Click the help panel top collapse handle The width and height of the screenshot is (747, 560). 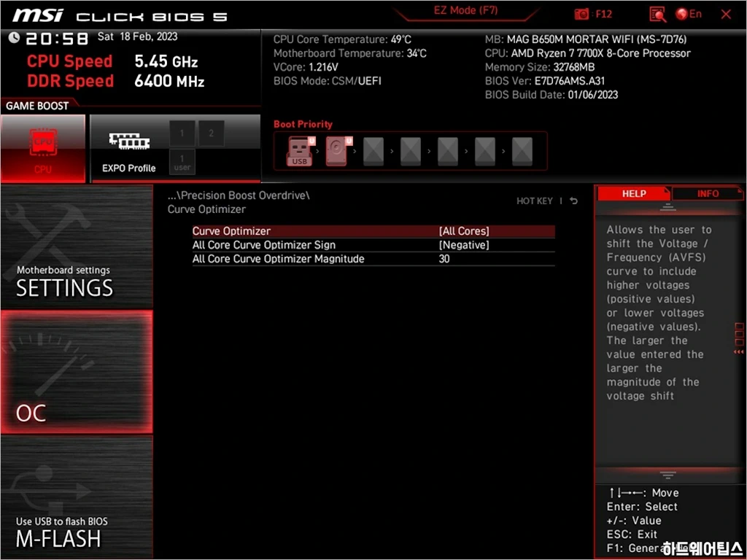click(x=667, y=207)
